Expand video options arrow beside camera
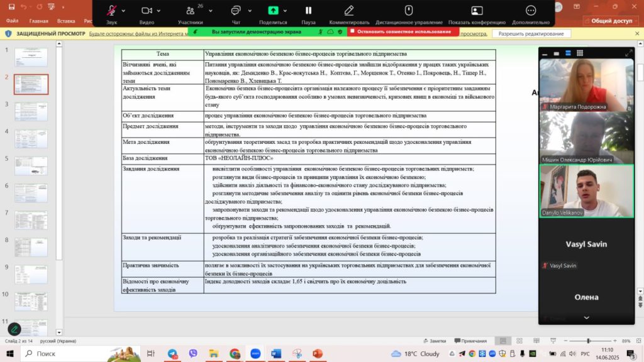Viewport: 644px width, 362px height. (160, 11)
